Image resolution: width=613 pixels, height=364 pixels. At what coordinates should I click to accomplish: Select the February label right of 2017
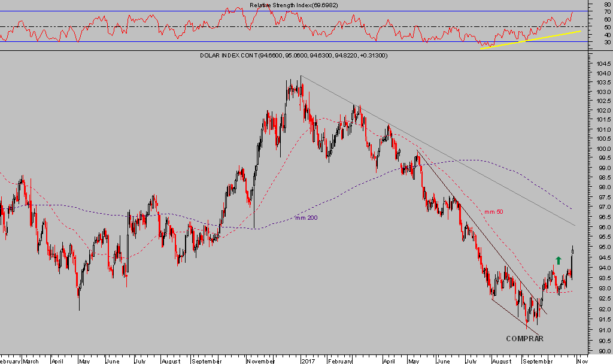click(340, 361)
